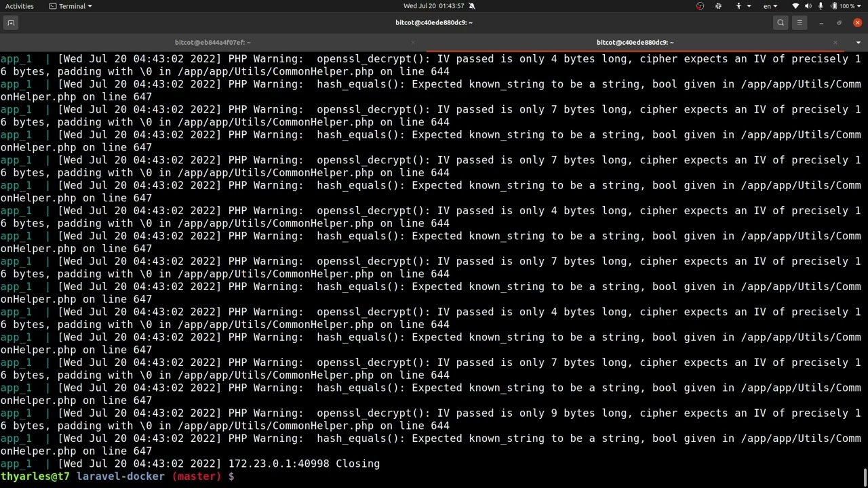Open the tab list dropdown arrow
Viewport: 868px width, 488px height.
(859, 43)
